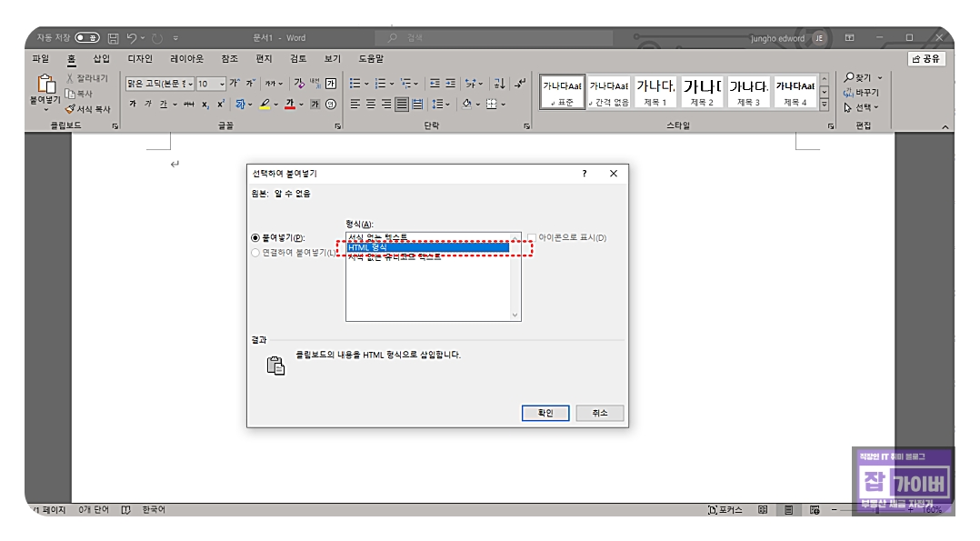
Task: Click the Paste clipboard icon in ribbon
Action: [x=45, y=83]
